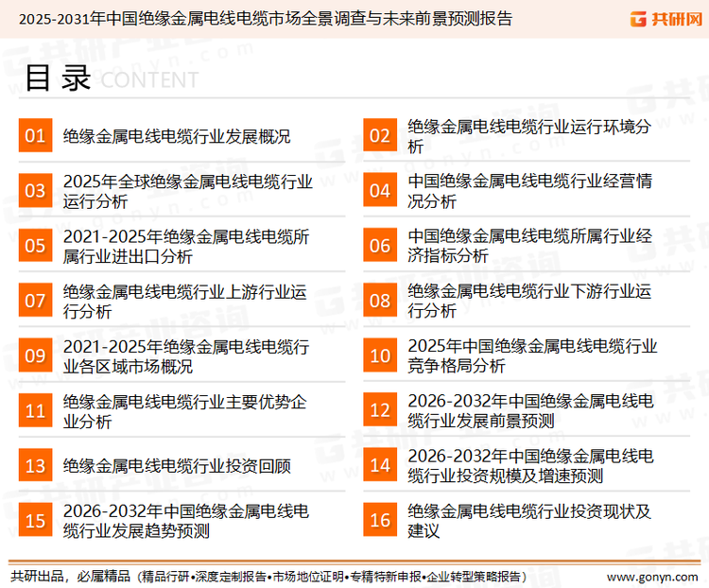Open chapter 2021-2025年所属行业进出口分析
709x588 pixels.
pos(186,246)
